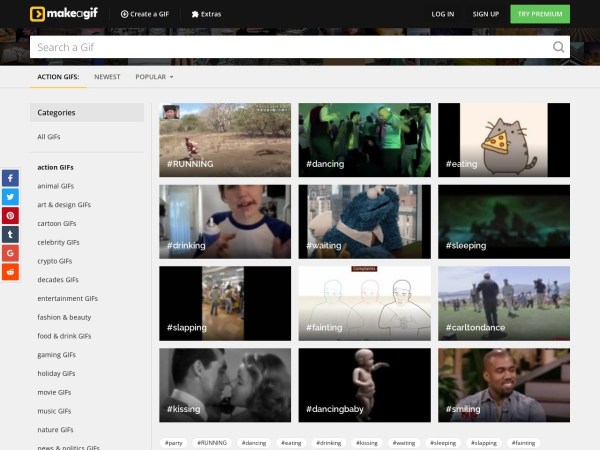Click the Sign Up link
The image size is (600, 450).
click(485, 14)
